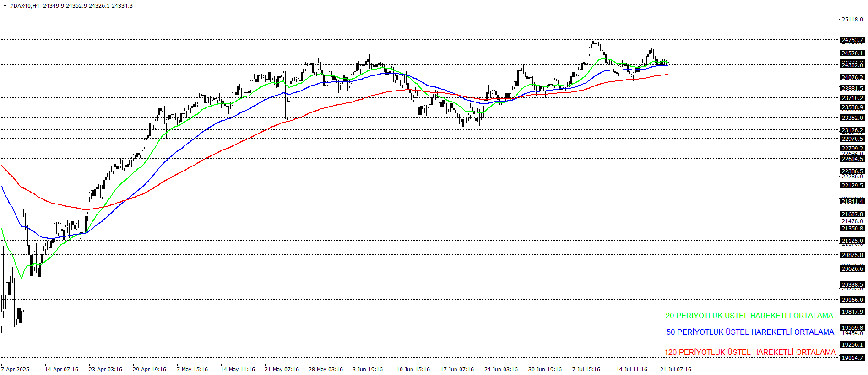Click the 23126.2 horizontal level label

[852, 130]
